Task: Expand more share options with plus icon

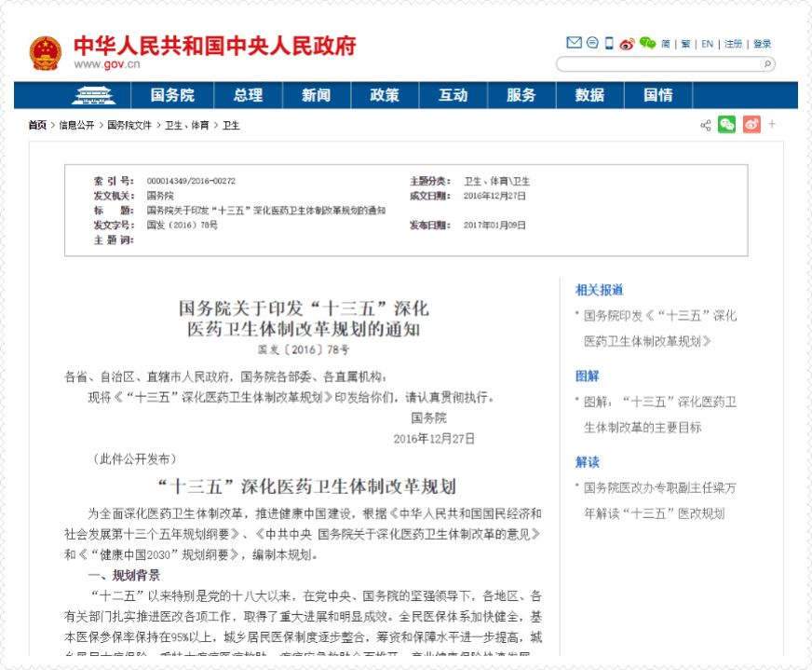Action: pos(772,125)
